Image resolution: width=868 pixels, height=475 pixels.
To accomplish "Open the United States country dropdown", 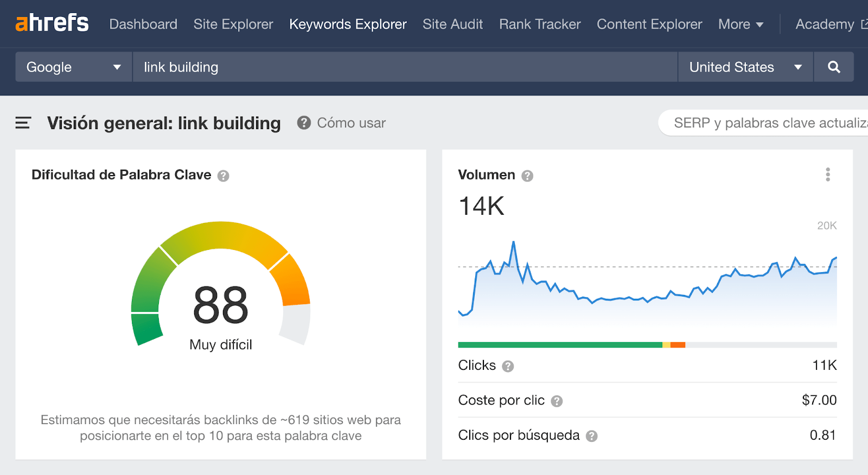I will (745, 67).
